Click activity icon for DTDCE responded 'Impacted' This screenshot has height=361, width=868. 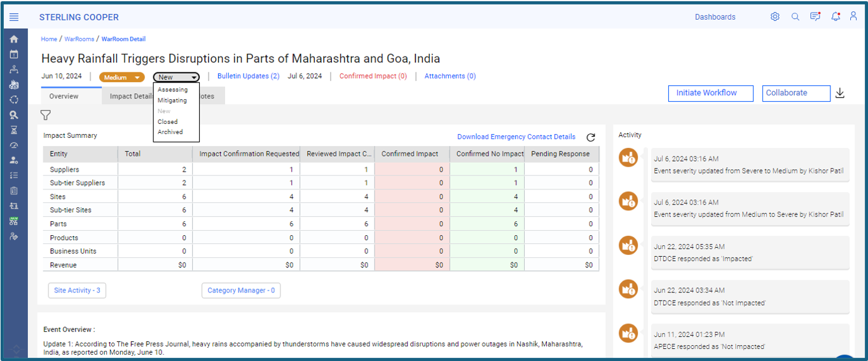coord(628,245)
